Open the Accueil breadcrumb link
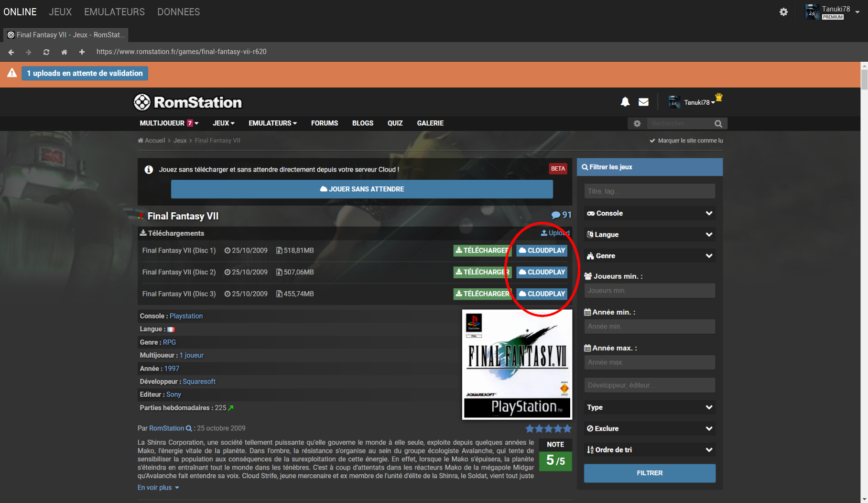Screen dimensions: 868x503 tap(152, 141)
